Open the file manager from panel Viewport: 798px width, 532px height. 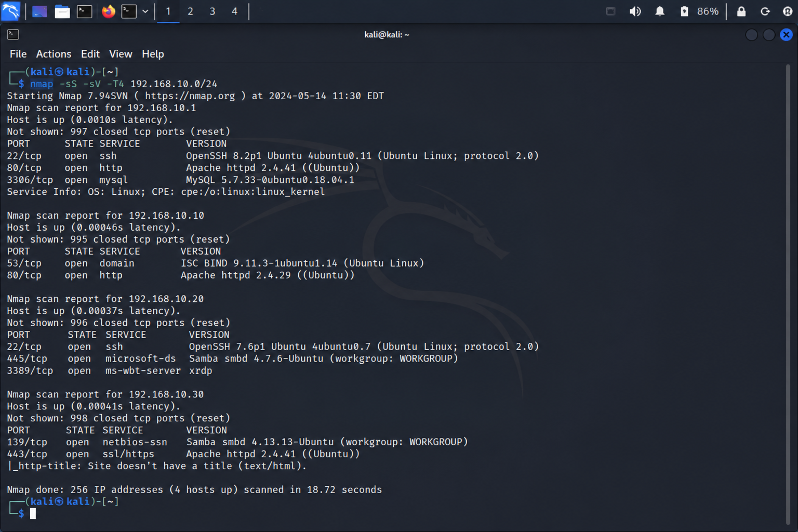62,11
